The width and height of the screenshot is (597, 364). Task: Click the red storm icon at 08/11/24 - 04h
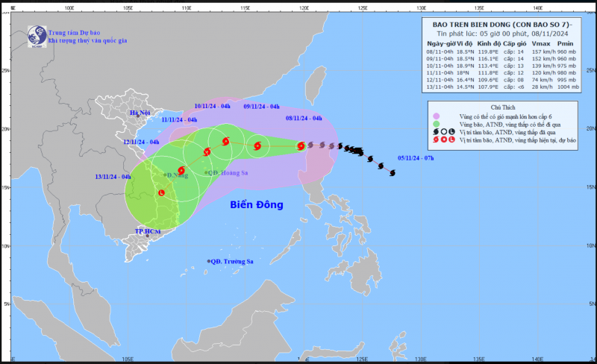pos(301,146)
